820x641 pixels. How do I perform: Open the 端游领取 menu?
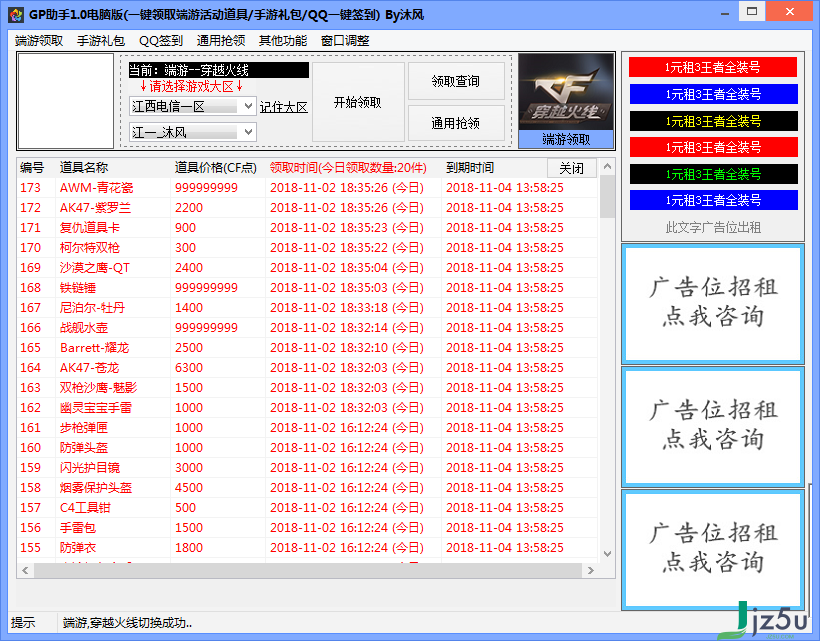pyautogui.click(x=39, y=41)
